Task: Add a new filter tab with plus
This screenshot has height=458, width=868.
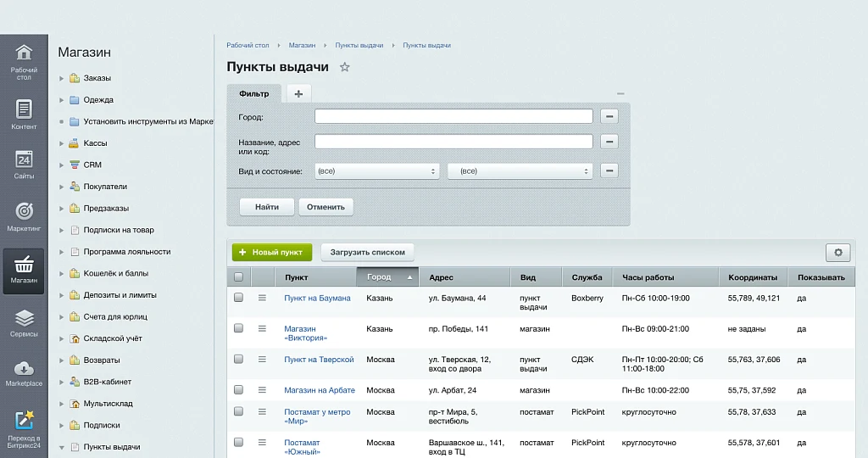Action: point(298,93)
